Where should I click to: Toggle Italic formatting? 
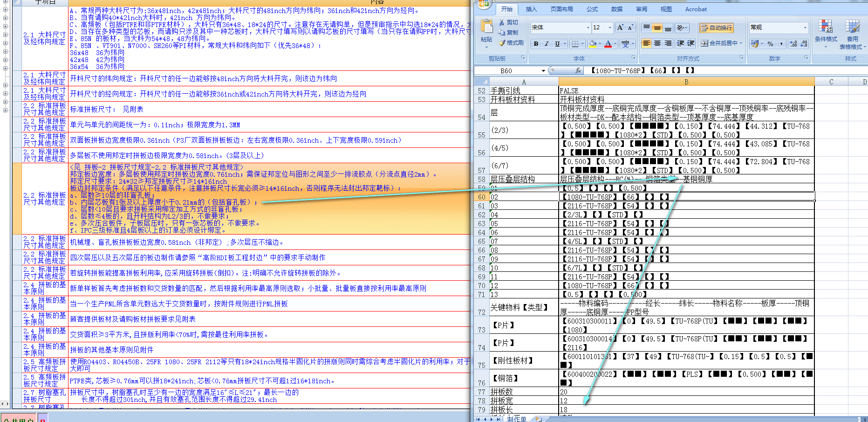pos(547,44)
